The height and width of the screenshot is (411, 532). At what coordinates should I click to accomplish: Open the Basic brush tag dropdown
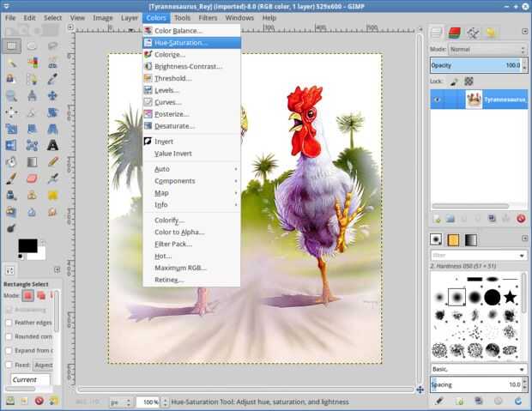tap(479, 369)
